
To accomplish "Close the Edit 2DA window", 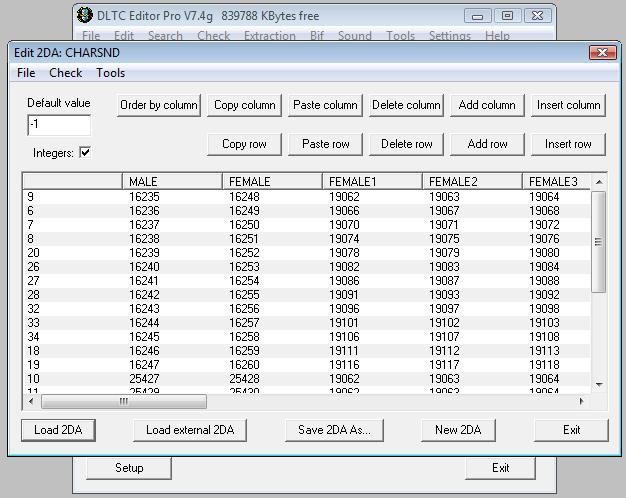I will tap(602, 52).
